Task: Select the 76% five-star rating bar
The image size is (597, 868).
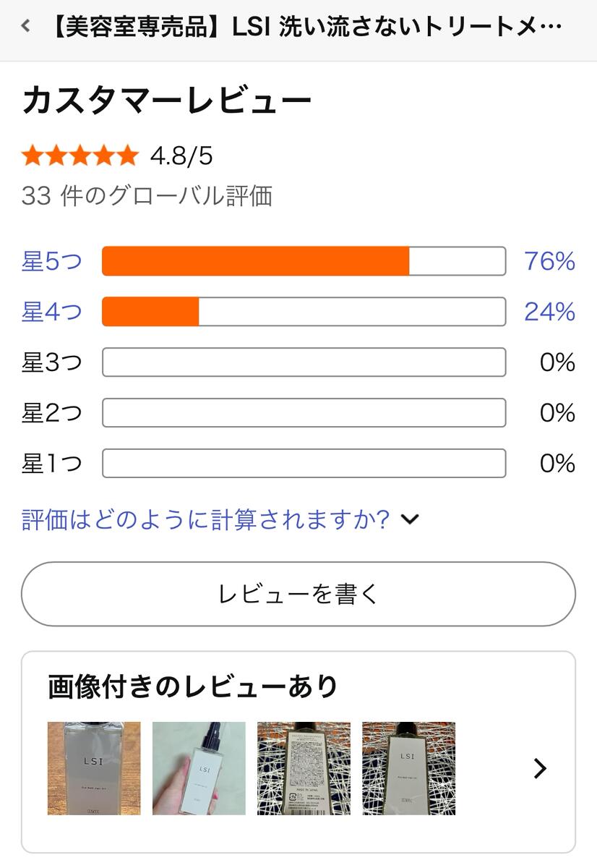Action: point(304,261)
